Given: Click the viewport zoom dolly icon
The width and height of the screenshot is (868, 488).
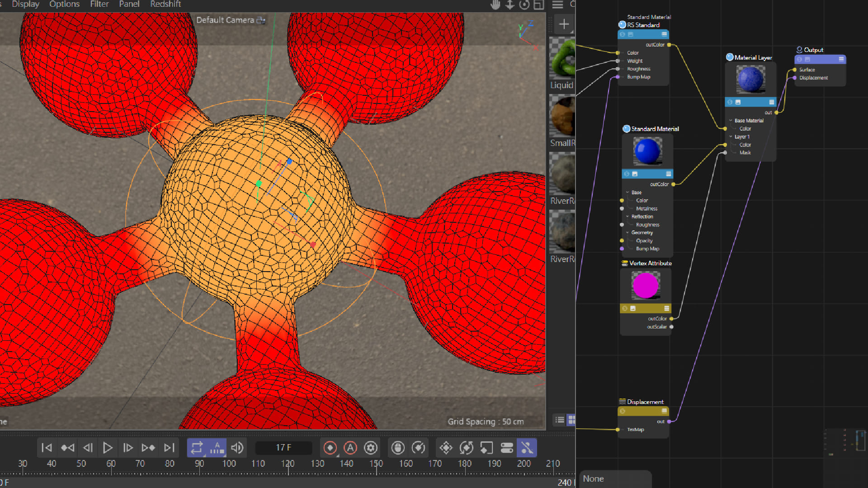Looking at the screenshot, I should (x=510, y=5).
